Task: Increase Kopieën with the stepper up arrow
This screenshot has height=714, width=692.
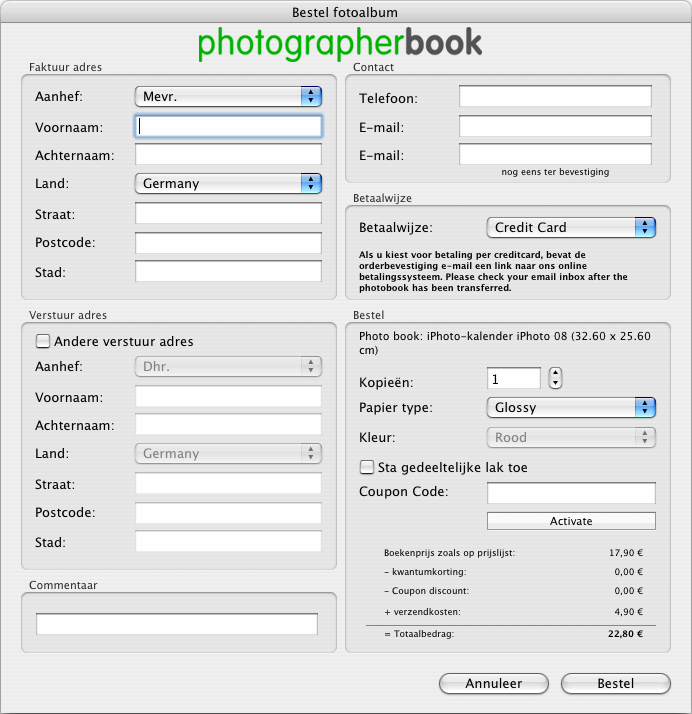Action: 555,373
